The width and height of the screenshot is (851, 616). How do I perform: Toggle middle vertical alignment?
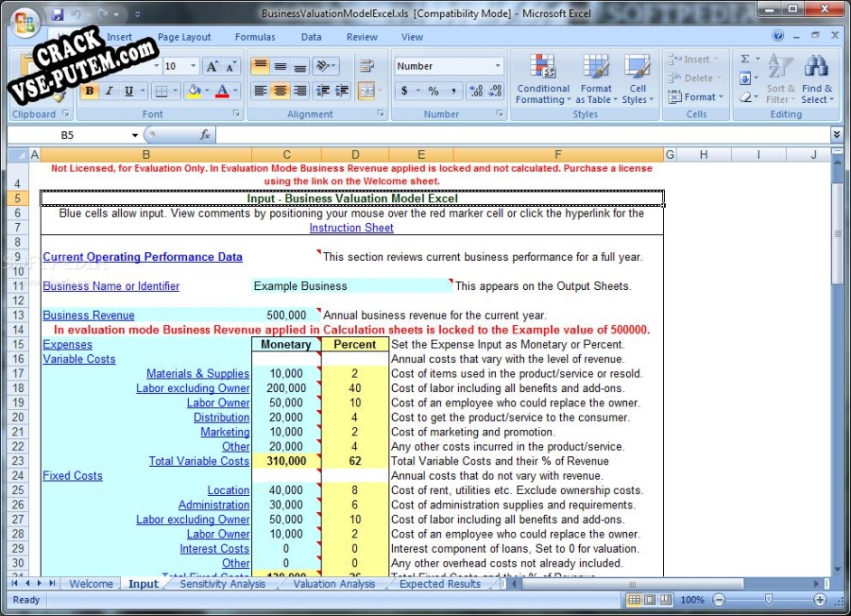[x=280, y=66]
